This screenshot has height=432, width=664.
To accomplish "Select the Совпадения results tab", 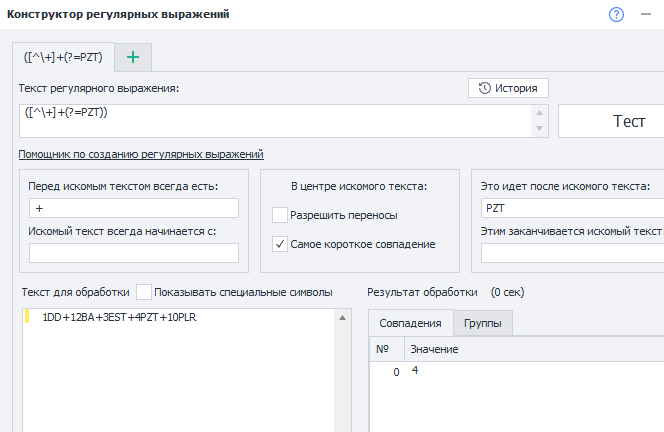I will pos(411,323).
